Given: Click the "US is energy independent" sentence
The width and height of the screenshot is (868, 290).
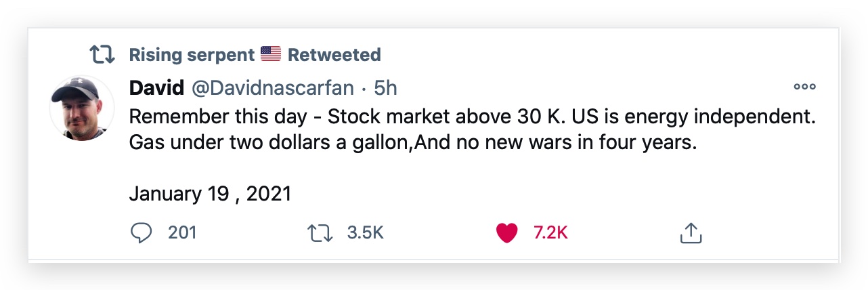Looking at the screenshot, I should [x=693, y=117].
